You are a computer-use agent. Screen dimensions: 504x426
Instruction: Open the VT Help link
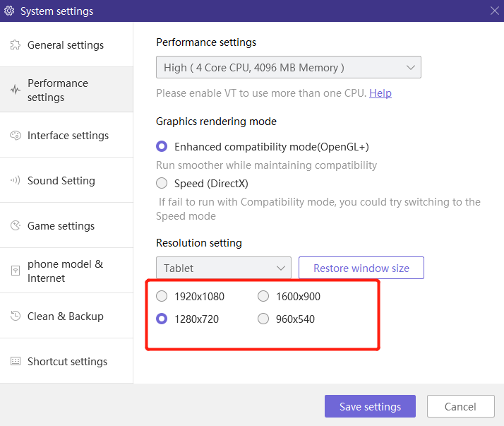(380, 93)
